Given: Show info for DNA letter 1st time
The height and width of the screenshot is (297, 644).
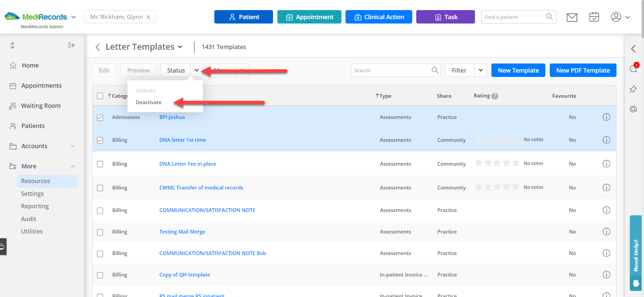Looking at the screenshot, I should (606, 140).
